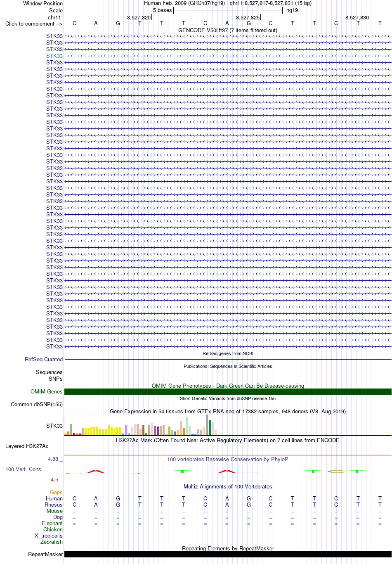Open 'Publications: Sequences in Scientific Articles' title
The image size is (392, 564).
tap(228, 366)
